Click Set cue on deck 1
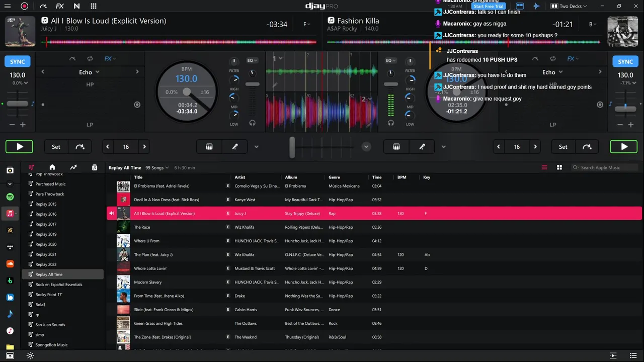The image size is (644, 362). click(56, 147)
